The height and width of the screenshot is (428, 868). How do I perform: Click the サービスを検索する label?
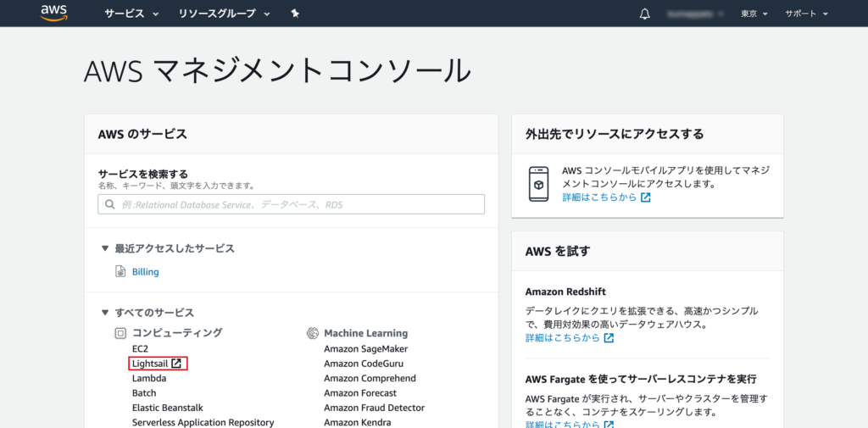pos(142,174)
